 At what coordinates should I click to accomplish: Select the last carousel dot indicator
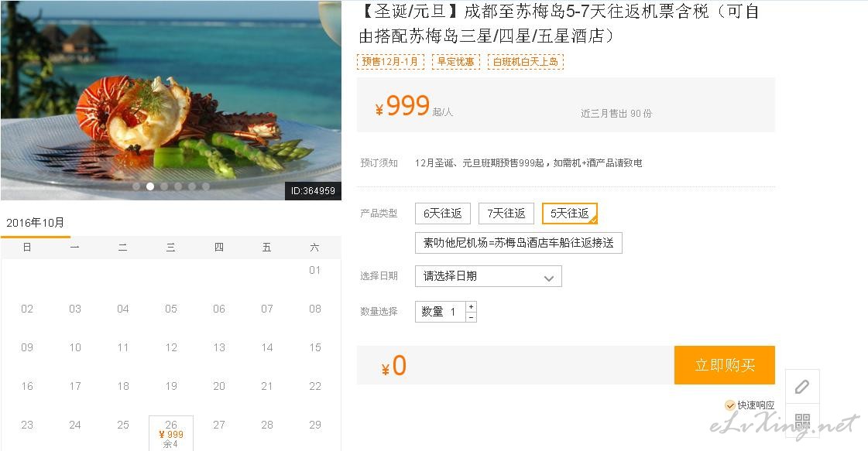tap(205, 186)
